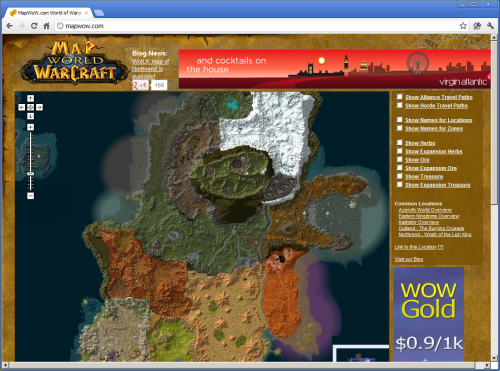500x371 pixels.
Task: Select the MapWoW.com World of Warcraft tab
Action: (x=49, y=13)
